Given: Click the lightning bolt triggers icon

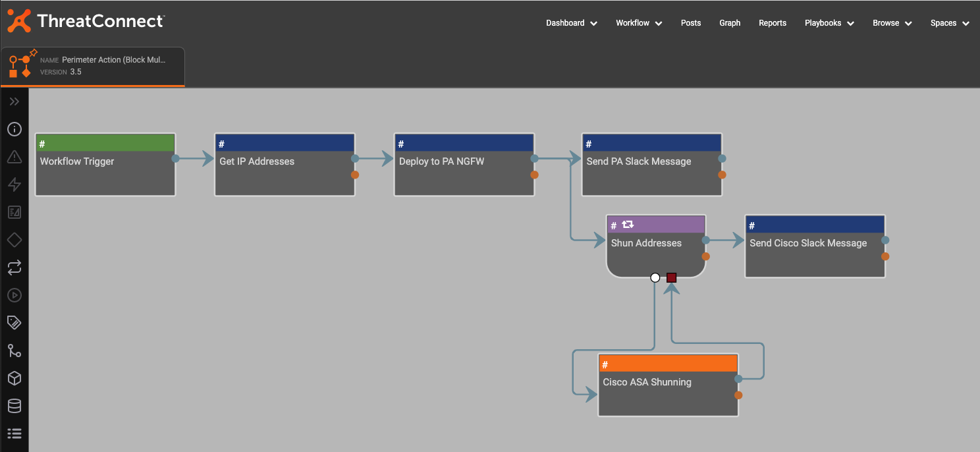Looking at the screenshot, I should pyautogui.click(x=14, y=184).
